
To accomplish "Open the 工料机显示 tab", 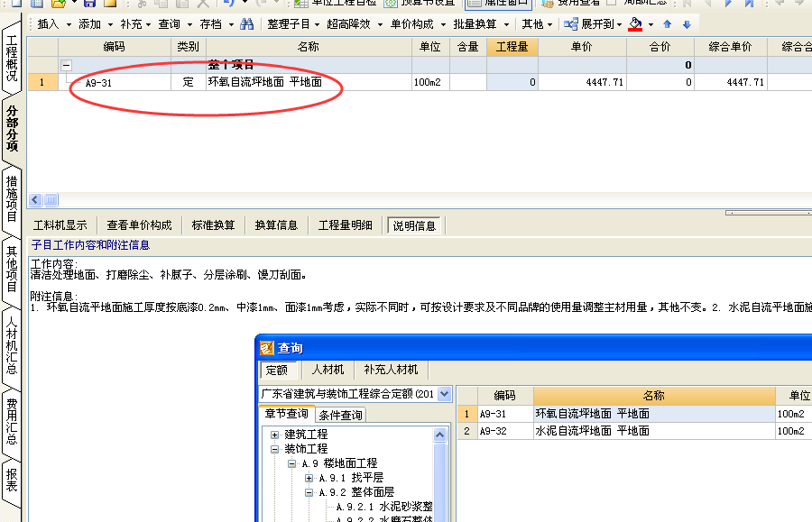I will click(60, 225).
